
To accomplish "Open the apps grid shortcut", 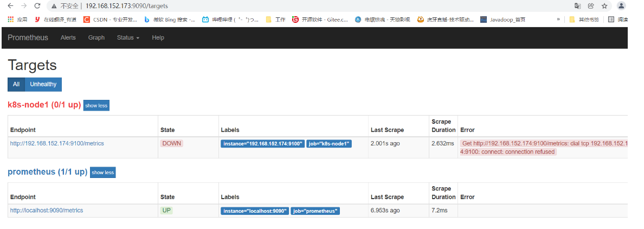I will coord(18,19).
